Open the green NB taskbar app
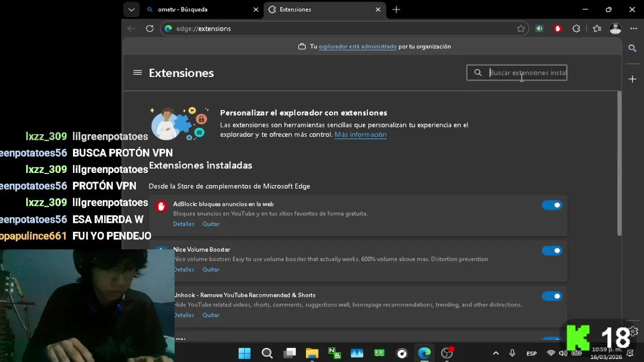Viewport: 644px width, 362px height. (x=335, y=353)
